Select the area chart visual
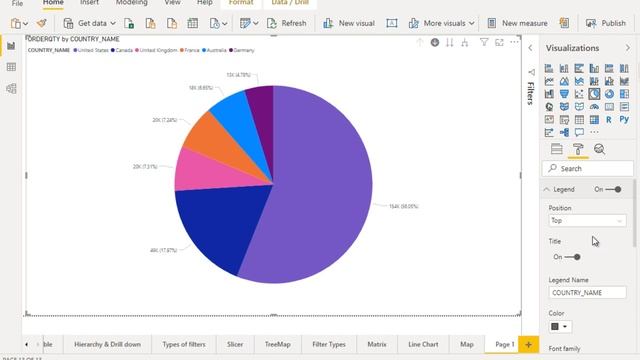 (x=564, y=81)
